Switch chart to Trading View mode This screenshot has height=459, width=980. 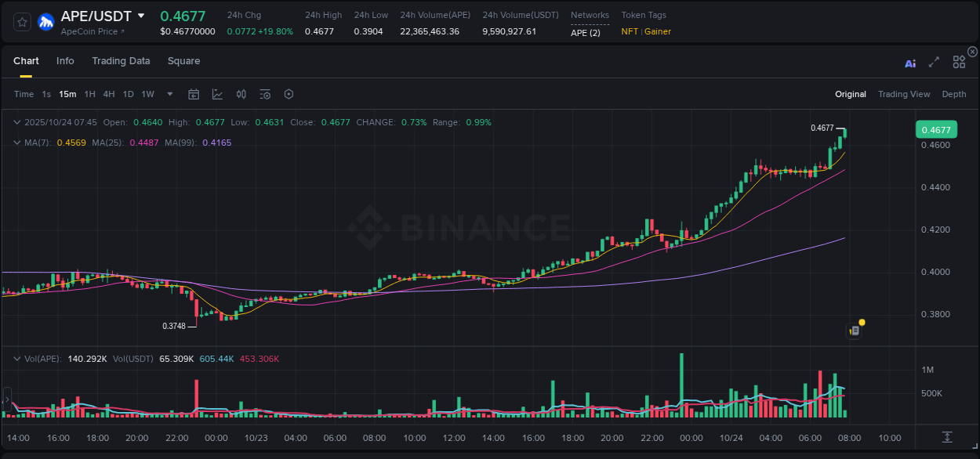[x=904, y=94]
